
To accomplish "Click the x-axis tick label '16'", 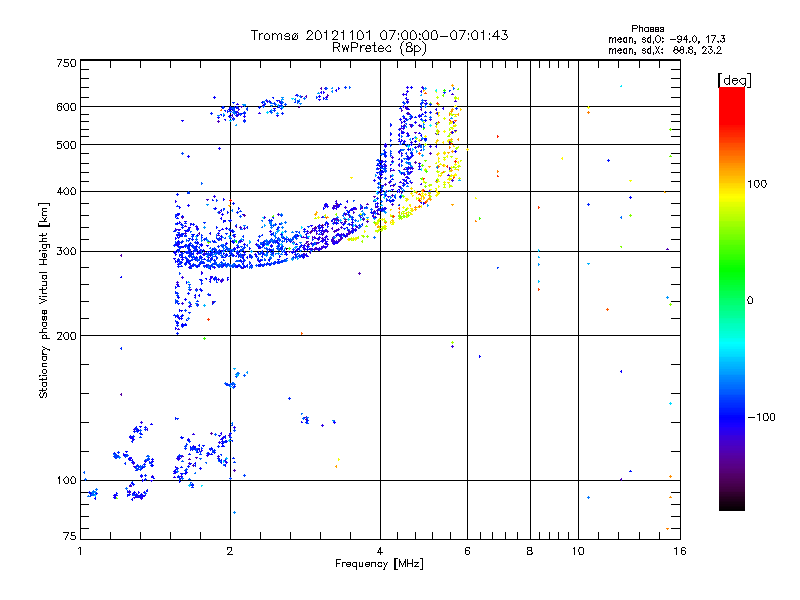I will 680,551.
